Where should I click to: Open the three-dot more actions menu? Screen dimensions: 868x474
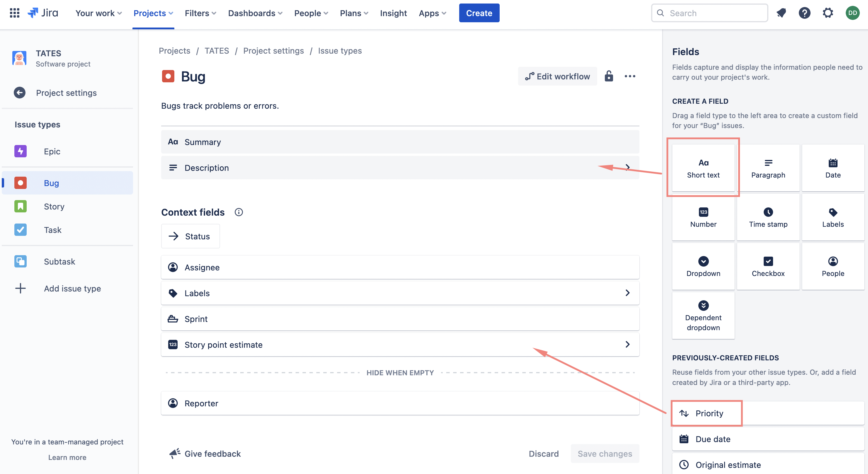click(x=629, y=76)
